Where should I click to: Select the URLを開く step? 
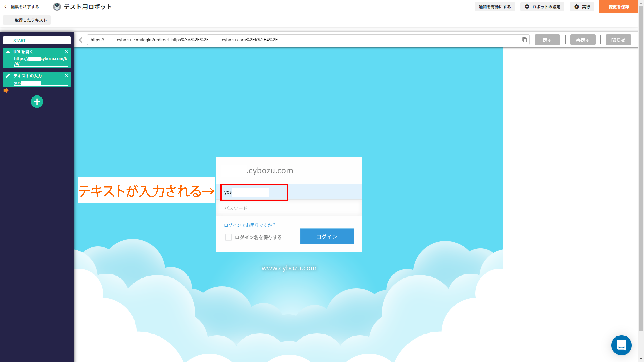(x=37, y=58)
